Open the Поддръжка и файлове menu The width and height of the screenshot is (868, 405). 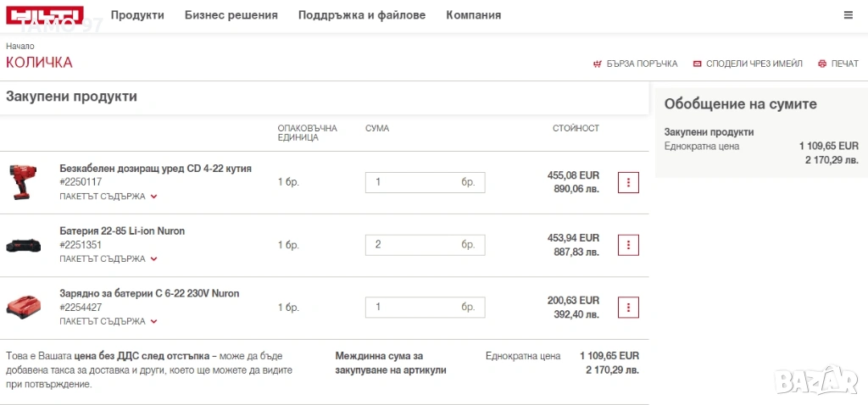[x=362, y=15]
